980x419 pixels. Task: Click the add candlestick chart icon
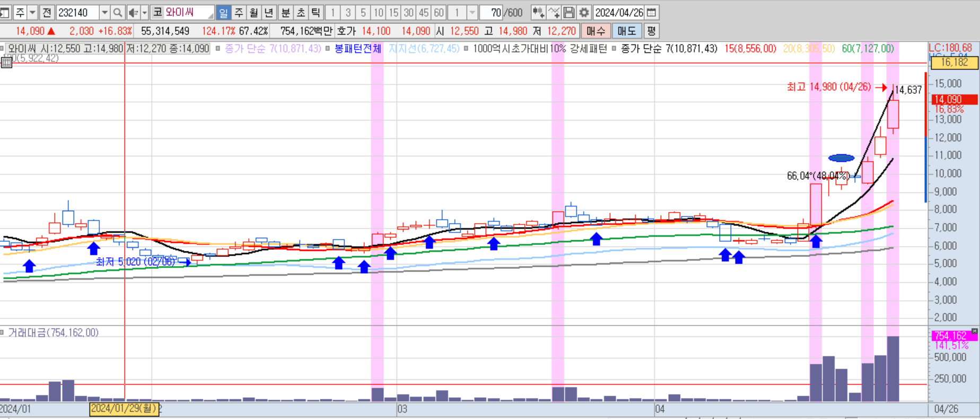(x=538, y=12)
